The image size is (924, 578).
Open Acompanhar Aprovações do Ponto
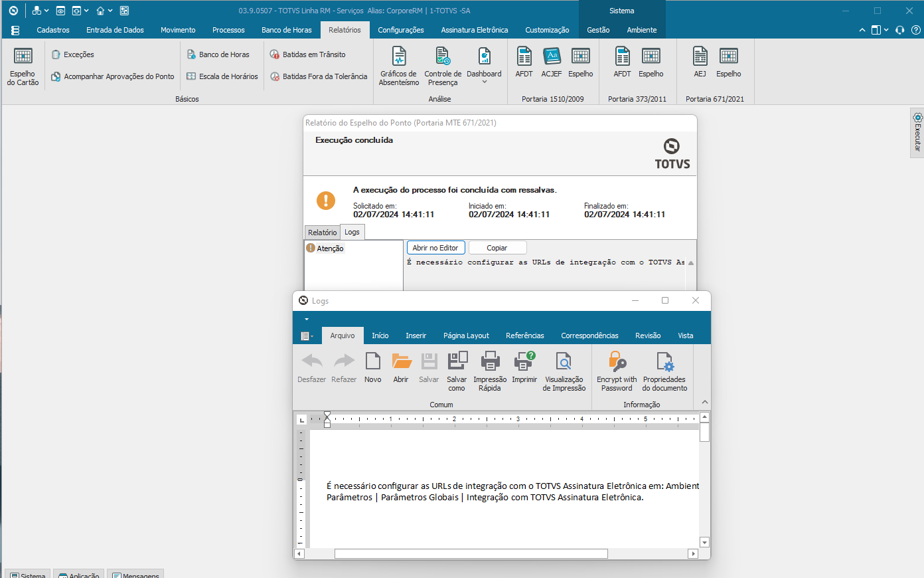113,76
